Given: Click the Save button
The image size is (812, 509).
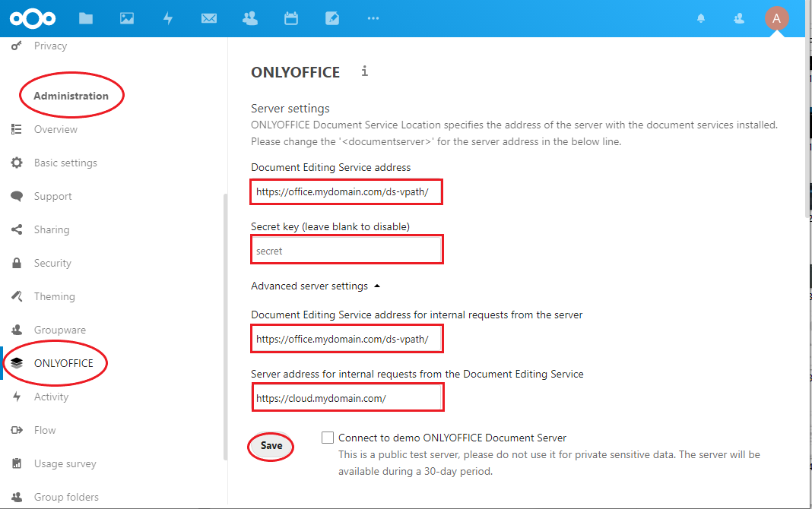Looking at the screenshot, I should click(x=271, y=446).
